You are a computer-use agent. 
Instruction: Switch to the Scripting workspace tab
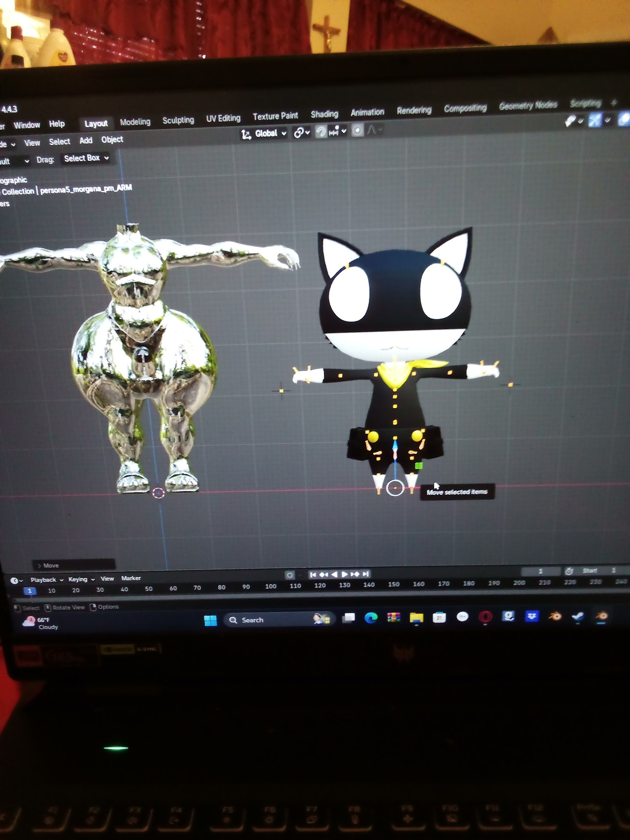(x=585, y=103)
